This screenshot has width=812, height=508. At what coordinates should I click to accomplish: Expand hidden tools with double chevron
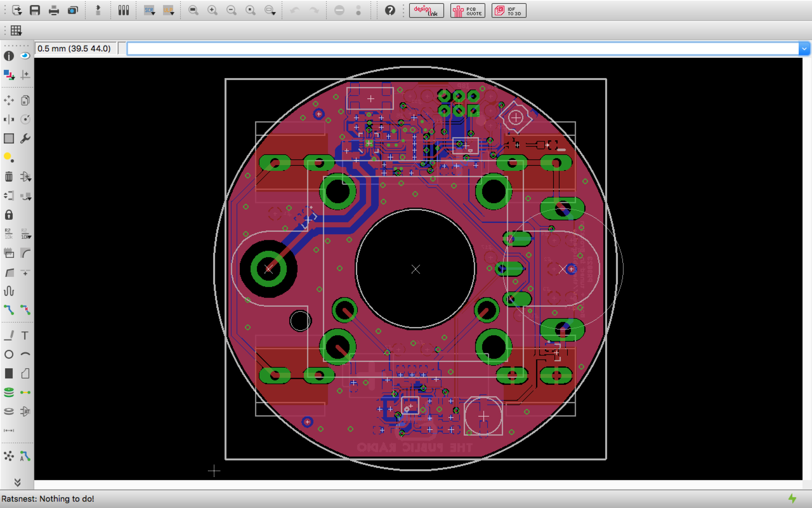(18, 482)
